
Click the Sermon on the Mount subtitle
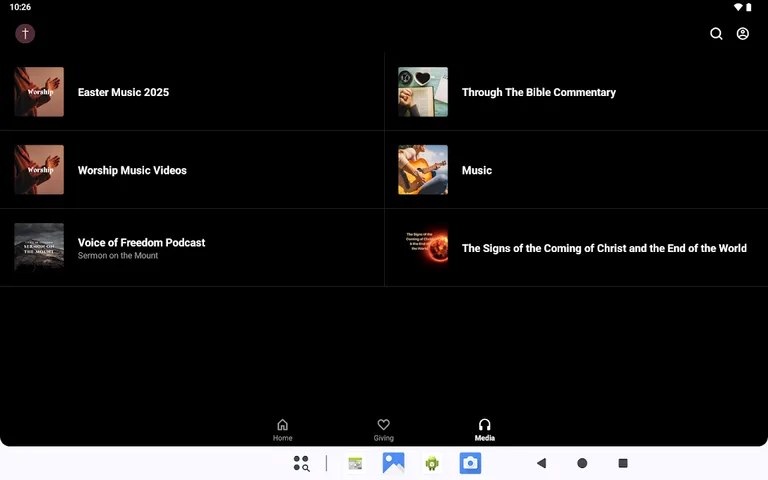tap(118, 256)
